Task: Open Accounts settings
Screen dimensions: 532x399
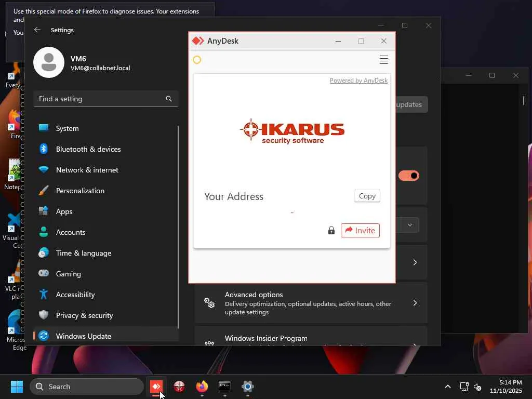Action: tap(106, 232)
